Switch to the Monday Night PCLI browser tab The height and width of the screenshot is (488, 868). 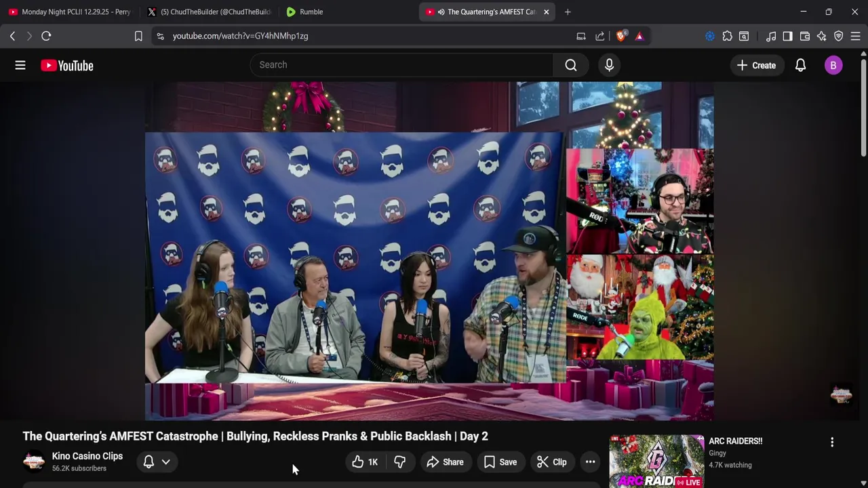tap(70, 12)
